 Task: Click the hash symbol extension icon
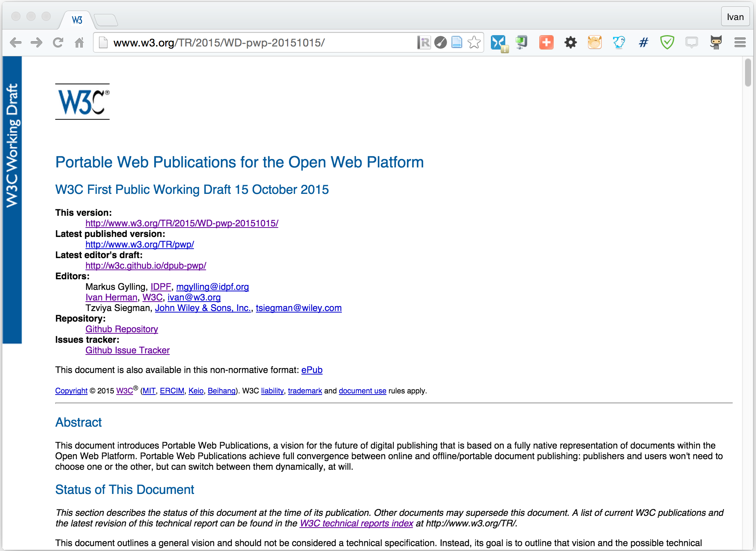click(x=643, y=42)
